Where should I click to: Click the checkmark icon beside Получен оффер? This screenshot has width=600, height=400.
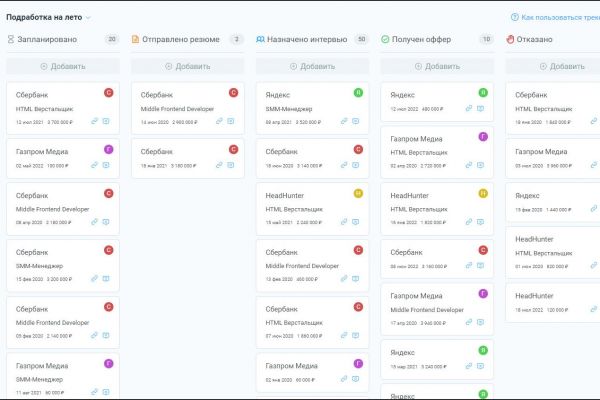click(385, 39)
